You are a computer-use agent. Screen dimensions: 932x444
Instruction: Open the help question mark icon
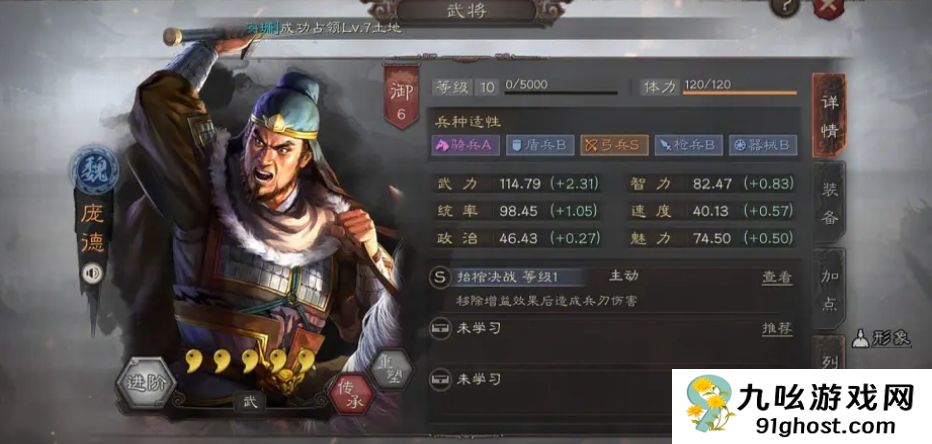[785, 7]
